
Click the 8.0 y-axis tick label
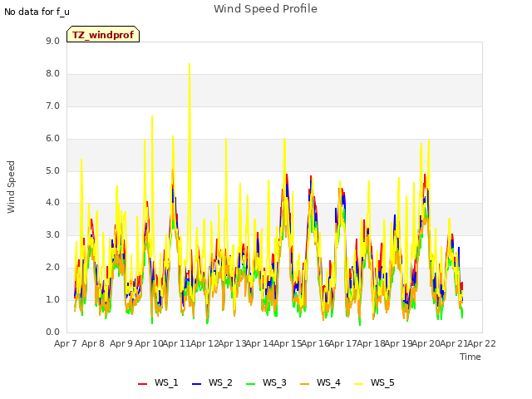(52, 74)
